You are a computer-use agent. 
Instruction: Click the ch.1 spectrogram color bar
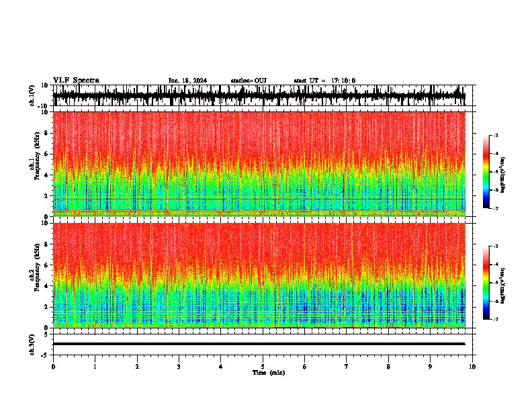point(486,172)
